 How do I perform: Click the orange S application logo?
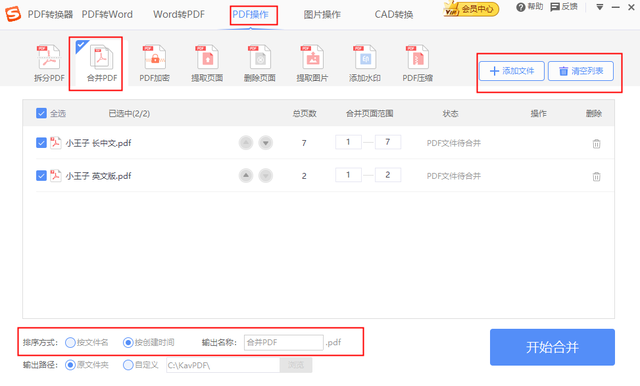[x=13, y=14]
